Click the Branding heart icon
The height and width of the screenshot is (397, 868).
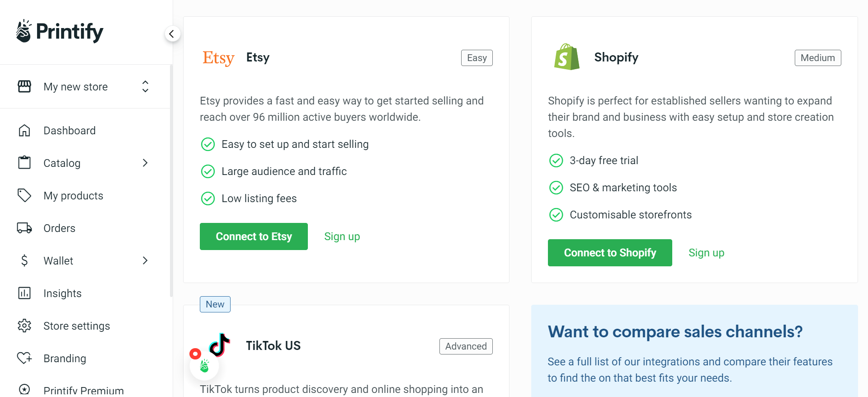(24, 359)
